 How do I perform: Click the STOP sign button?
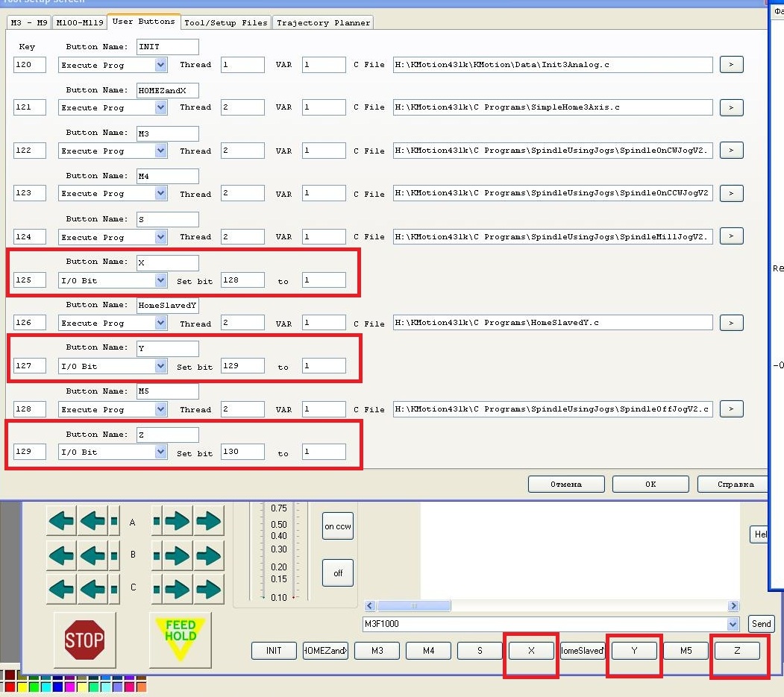coord(84,640)
